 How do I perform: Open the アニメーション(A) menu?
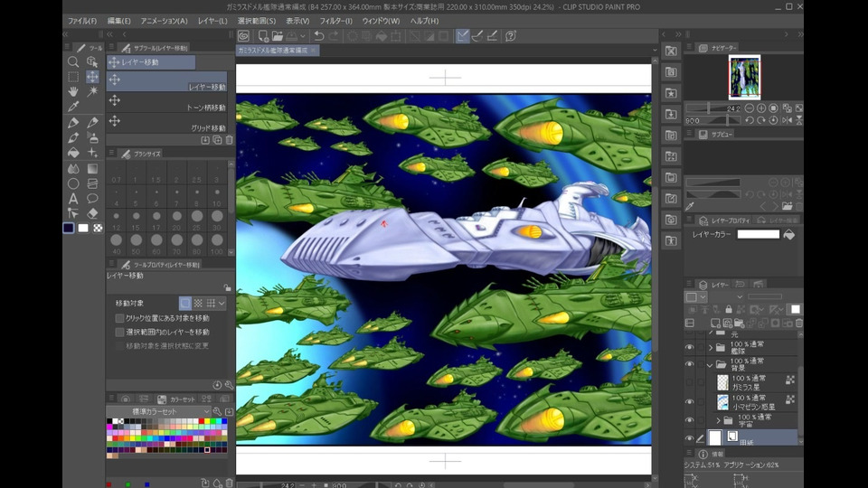(164, 21)
